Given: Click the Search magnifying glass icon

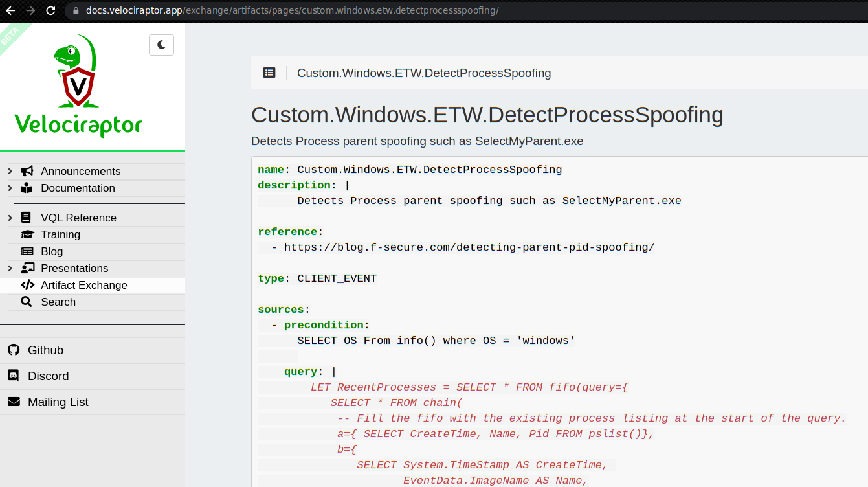Looking at the screenshot, I should (27, 302).
